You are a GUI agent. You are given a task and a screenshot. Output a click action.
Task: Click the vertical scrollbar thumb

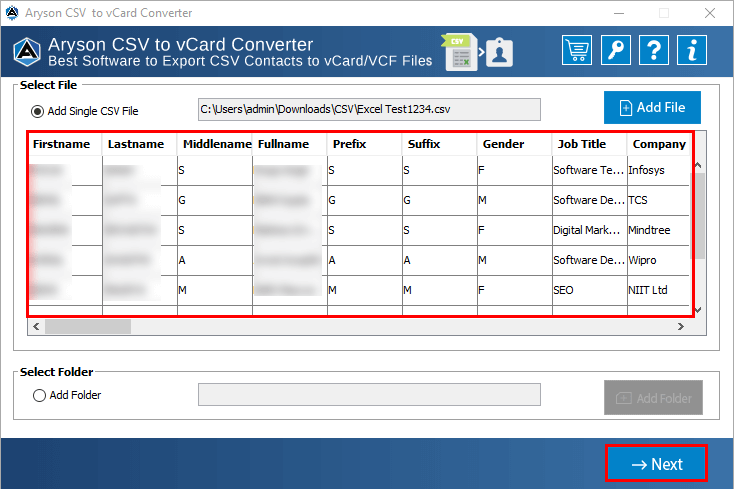click(700, 215)
